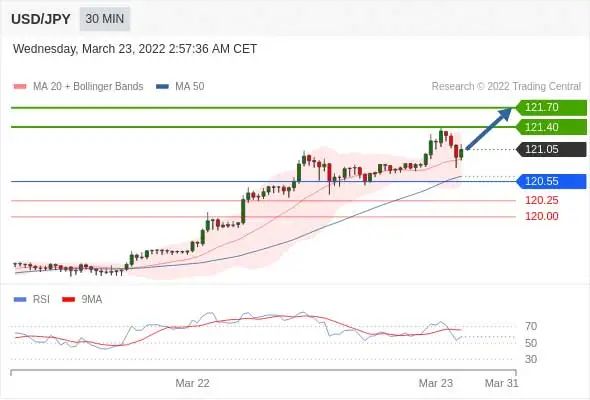Viewport: 590px width, 400px height.
Task: Click the 121.05 current price tag
Action: click(x=551, y=149)
